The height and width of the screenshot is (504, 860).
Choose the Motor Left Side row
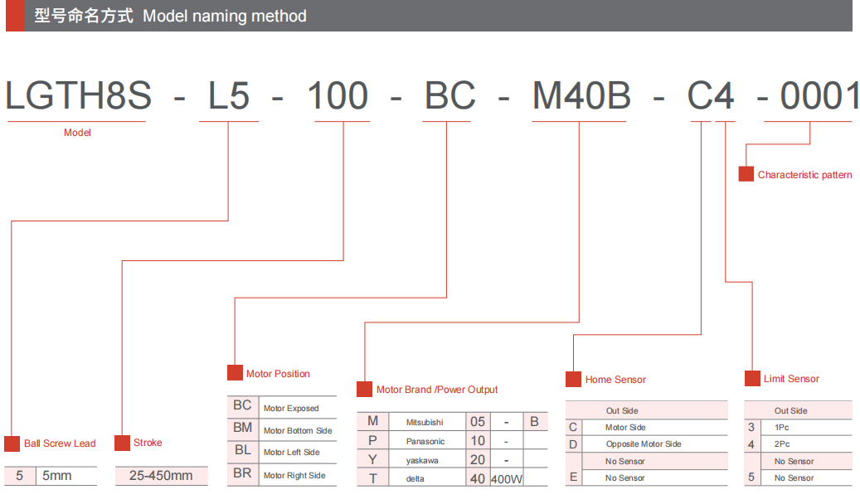click(x=291, y=453)
